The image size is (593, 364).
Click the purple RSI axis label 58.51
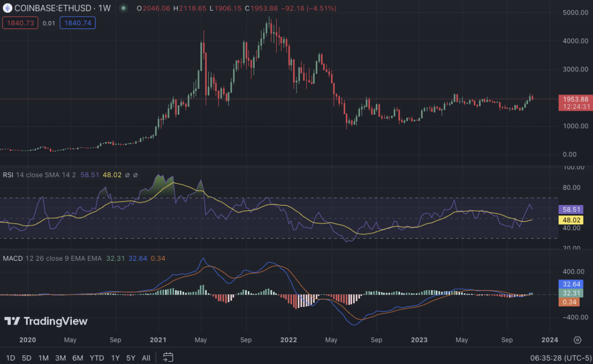click(x=571, y=209)
